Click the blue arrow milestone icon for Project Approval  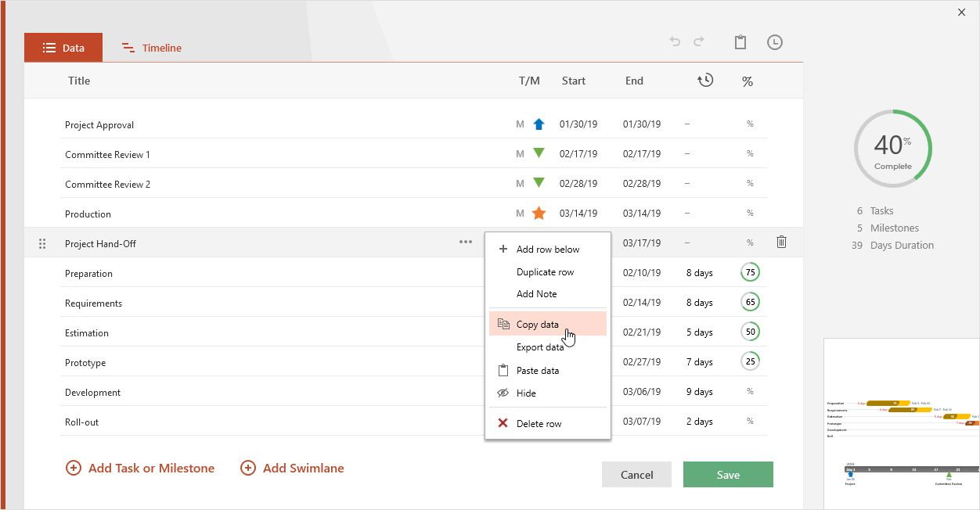[x=539, y=124]
